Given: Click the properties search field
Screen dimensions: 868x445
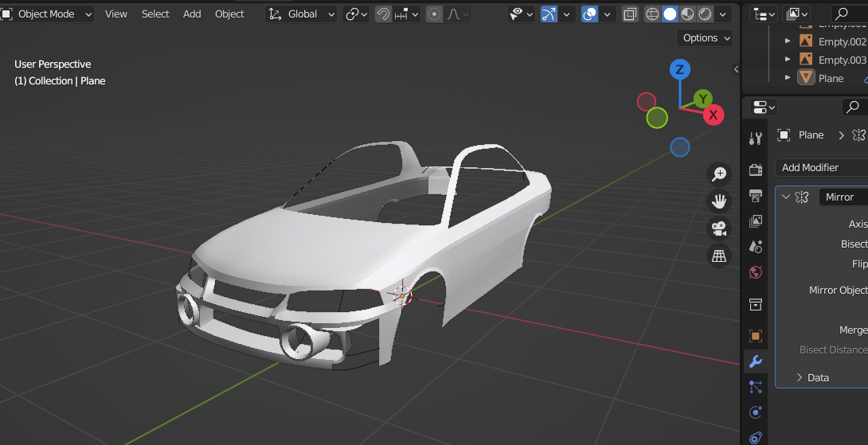Looking at the screenshot, I should click(x=854, y=107).
